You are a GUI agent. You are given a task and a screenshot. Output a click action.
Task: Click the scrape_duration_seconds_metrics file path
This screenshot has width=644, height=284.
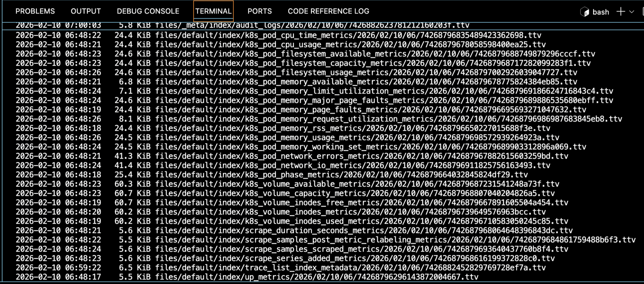364,230
